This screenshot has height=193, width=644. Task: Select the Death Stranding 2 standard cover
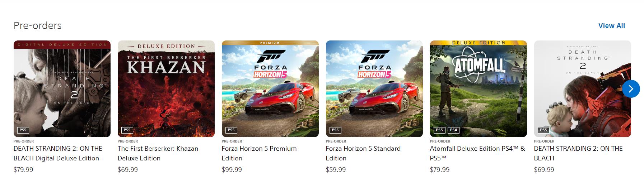(578, 88)
